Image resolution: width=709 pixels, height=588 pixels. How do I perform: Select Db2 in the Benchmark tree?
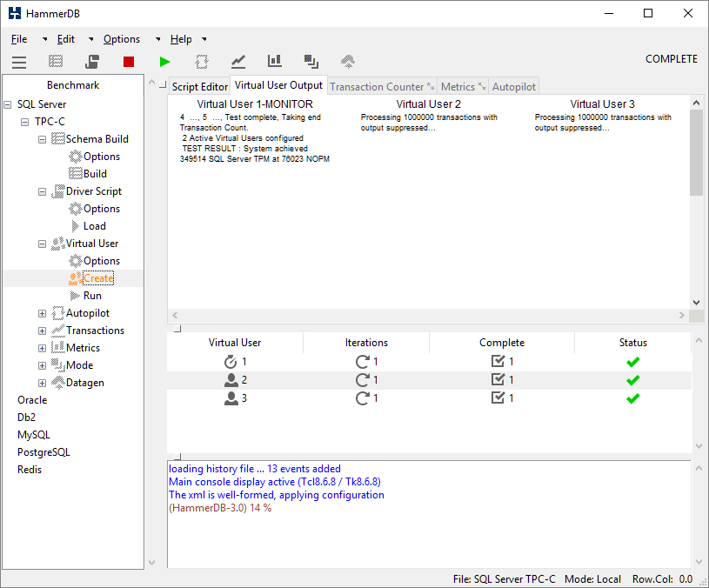coord(27,418)
